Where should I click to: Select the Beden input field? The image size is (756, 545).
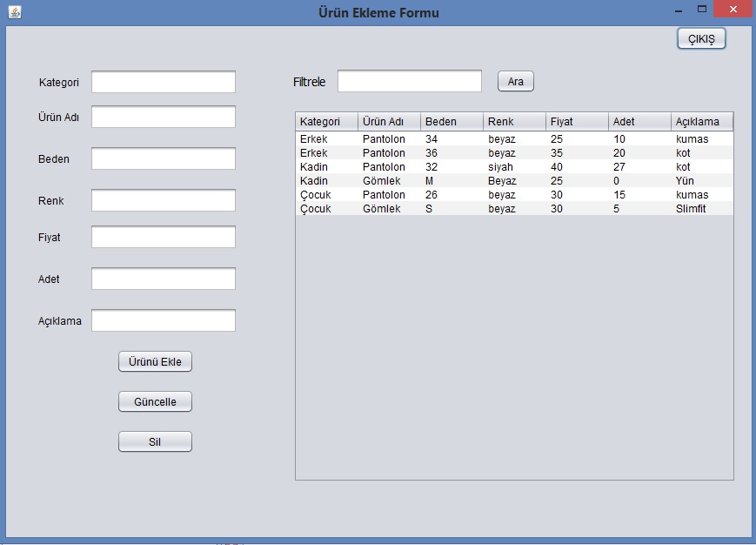point(164,158)
